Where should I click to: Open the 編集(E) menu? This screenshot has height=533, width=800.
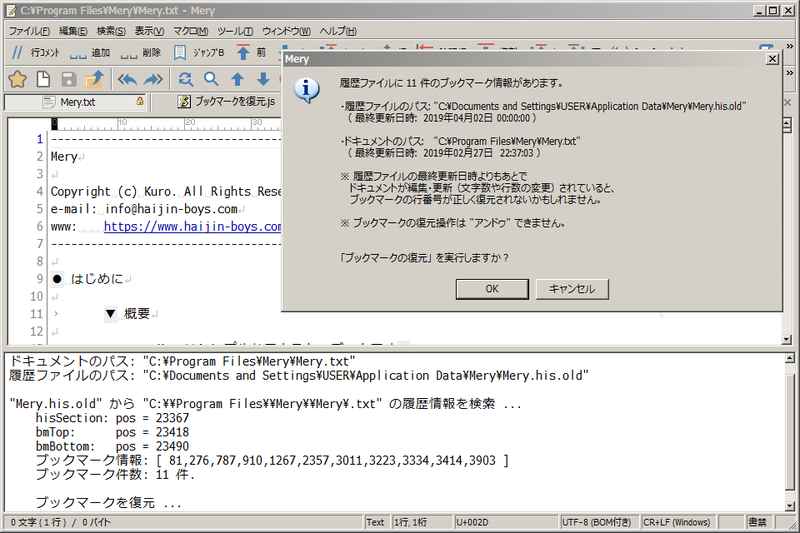click(73, 31)
